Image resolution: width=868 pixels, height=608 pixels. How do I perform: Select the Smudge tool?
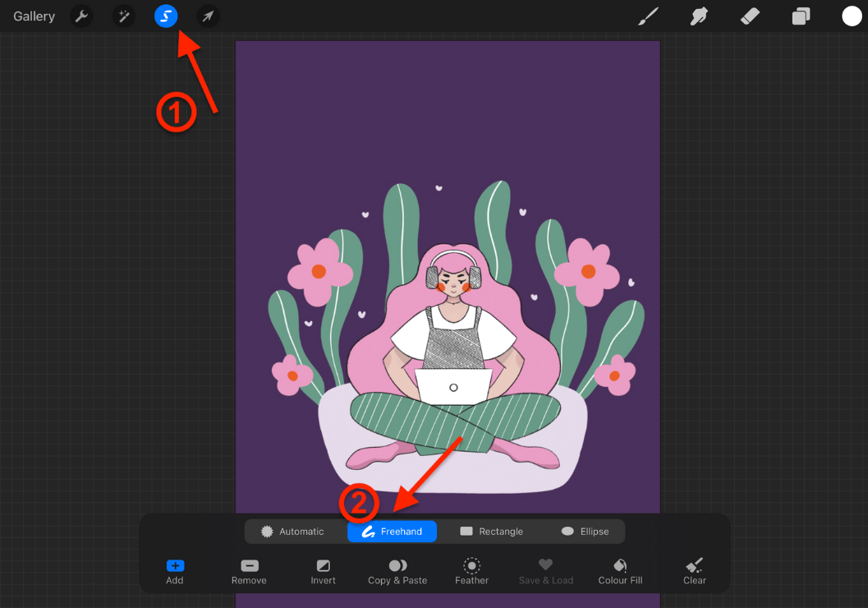coord(699,16)
